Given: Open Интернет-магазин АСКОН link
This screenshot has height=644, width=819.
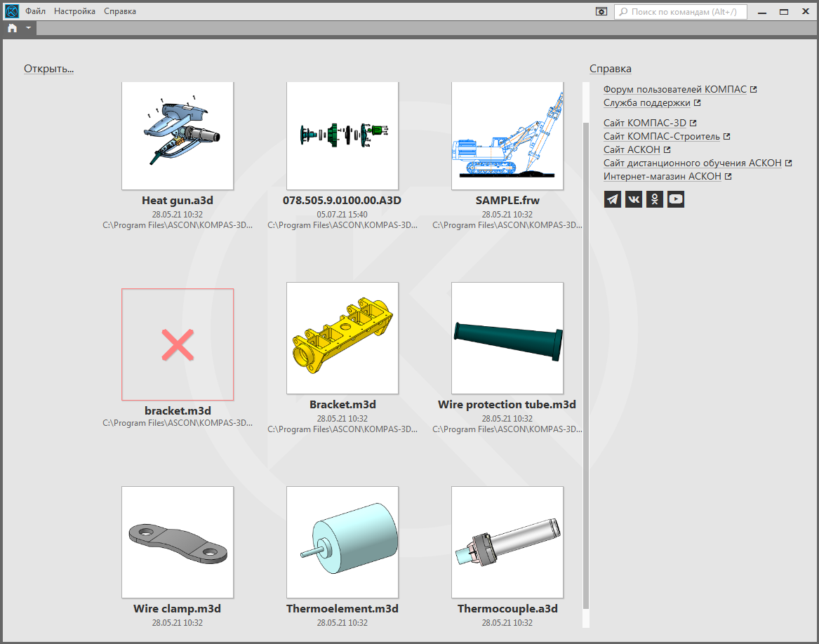Looking at the screenshot, I should coord(662,177).
